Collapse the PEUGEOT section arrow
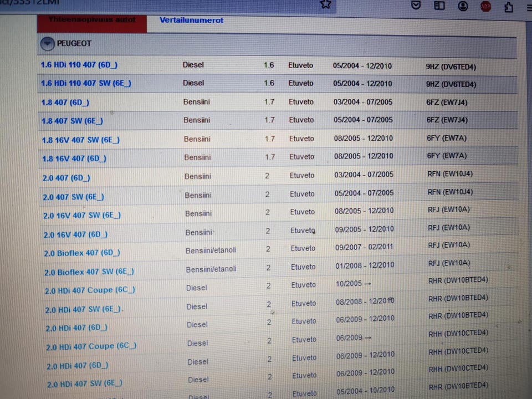The image size is (532, 399). [x=47, y=44]
